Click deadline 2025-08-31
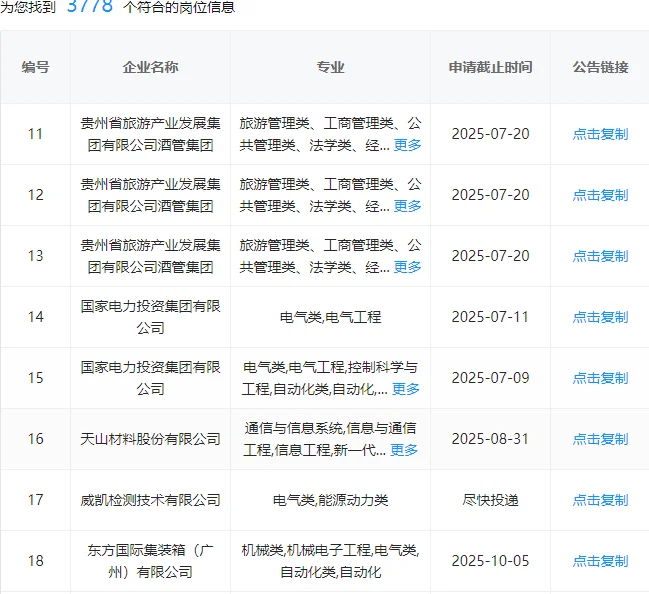The width and height of the screenshot is (649, 594). 490,439
